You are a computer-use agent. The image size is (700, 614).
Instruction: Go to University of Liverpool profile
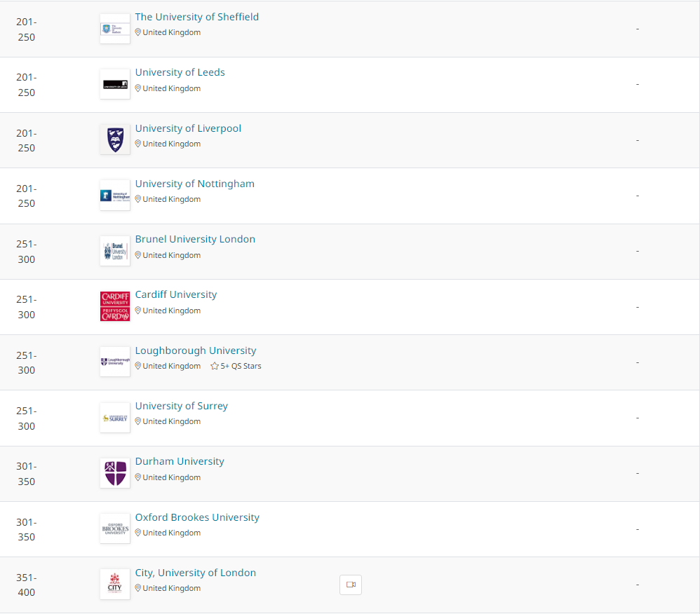[x=188, y=128]
